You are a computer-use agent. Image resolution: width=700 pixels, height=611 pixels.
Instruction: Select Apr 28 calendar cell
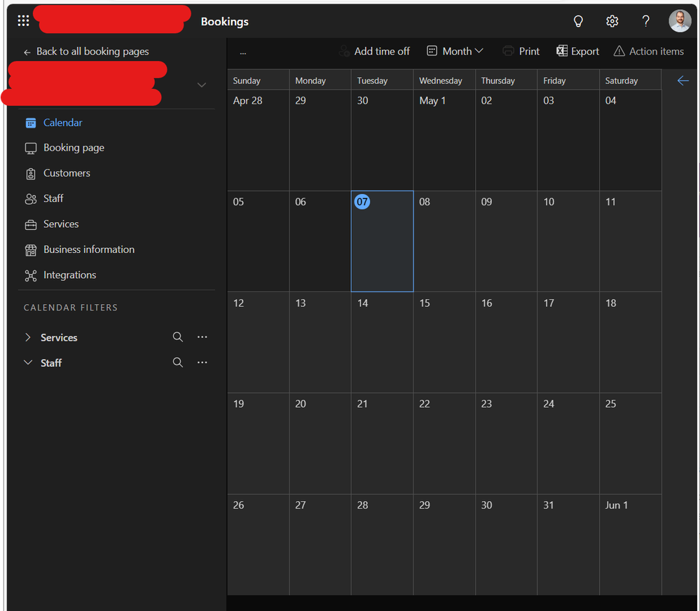pos(258,140)
